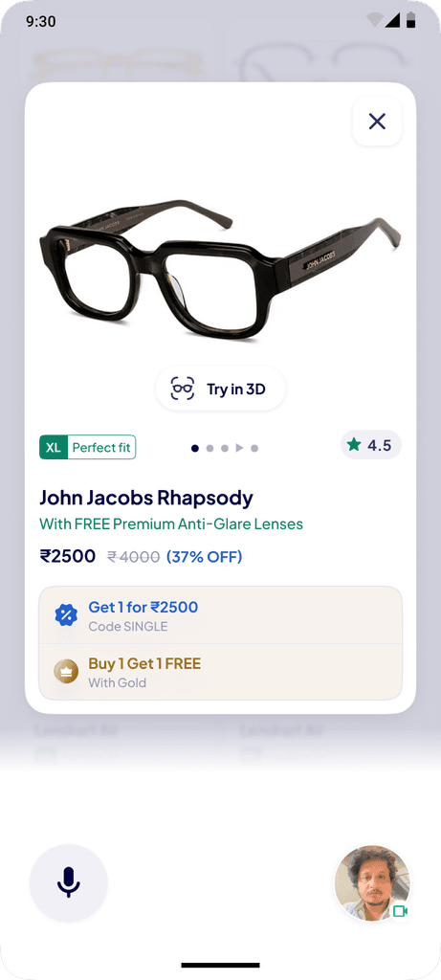The width and height of the screenshot is (441, 980).
Task: Tap the Wi-Fi signal icon in status bar
Action: [x=375, y=20]
